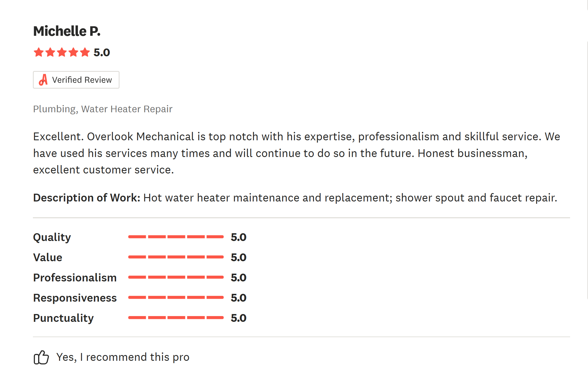The width and height of the screenshot is (588, 381).
Task: Click the page scrollbar on right edge
Action: coord(587,170)
